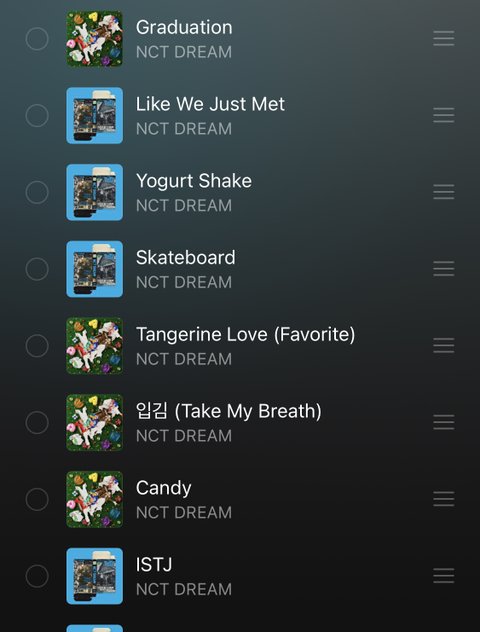480x632 pixels.
Task: Select the Graduation track's circle checkbox
Action: pos(37,39)
